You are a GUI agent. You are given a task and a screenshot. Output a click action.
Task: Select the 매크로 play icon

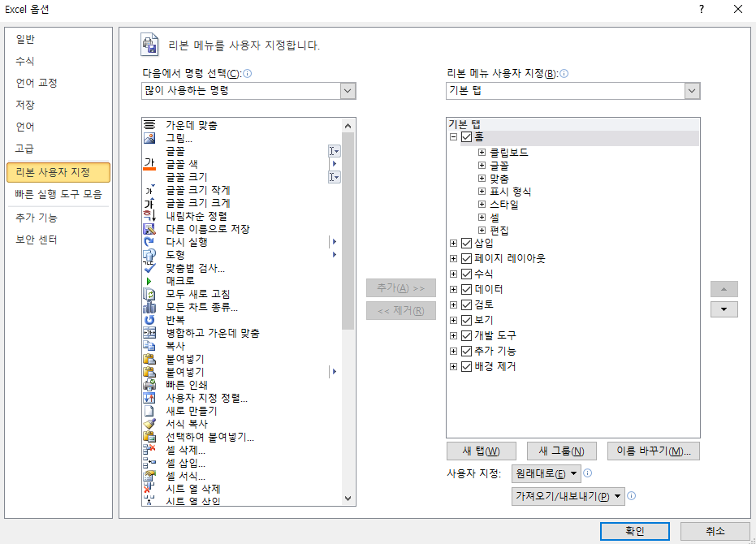[149, 281]
